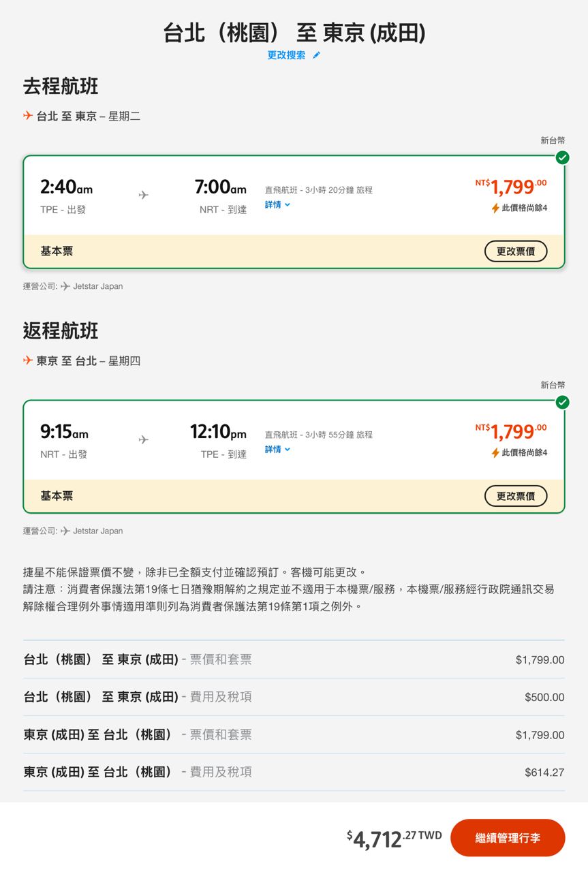Image resolution: width=588 pixels, height=872 pixels.
Task: Click the pencil icon beside 更改搜索
Action: coord(316,55)
